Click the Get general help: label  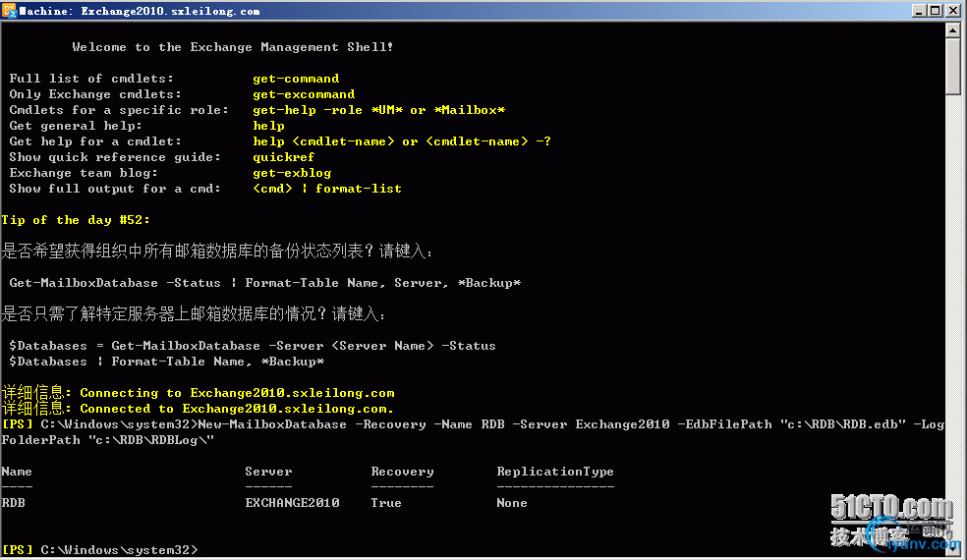[x=76, y=126]
